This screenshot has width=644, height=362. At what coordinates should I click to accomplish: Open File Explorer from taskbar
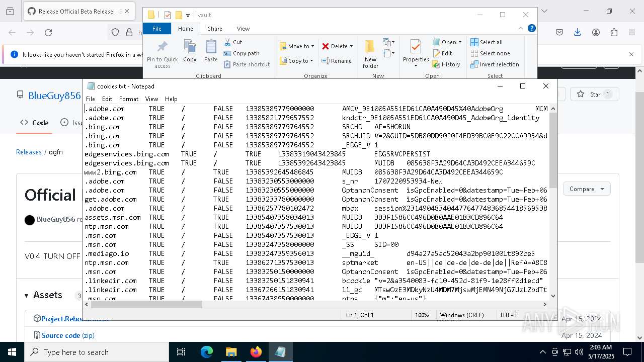click(231, 352)
